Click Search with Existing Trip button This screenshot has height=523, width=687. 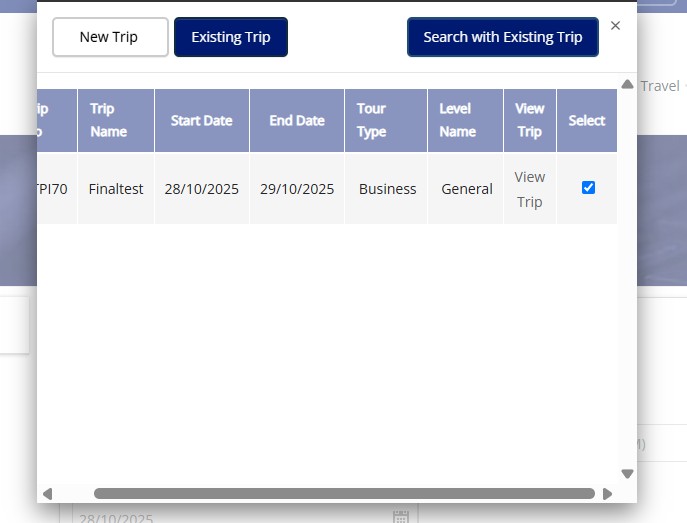[503, 37]
